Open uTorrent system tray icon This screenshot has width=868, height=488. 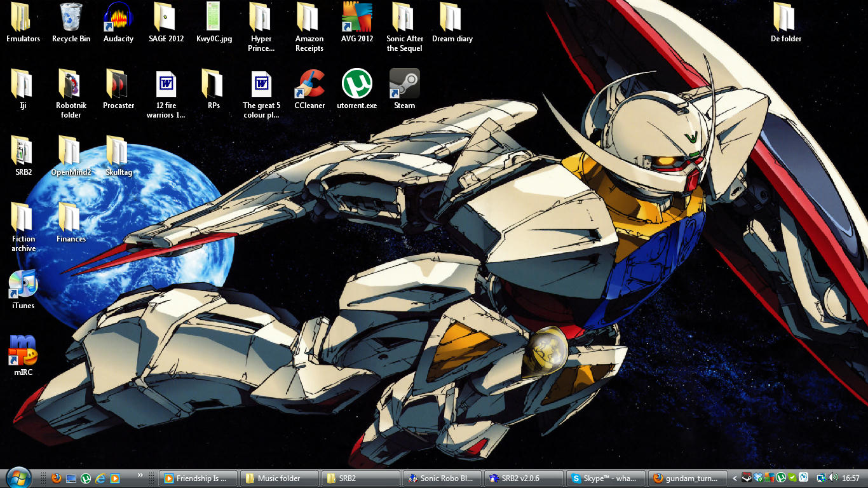781,478
